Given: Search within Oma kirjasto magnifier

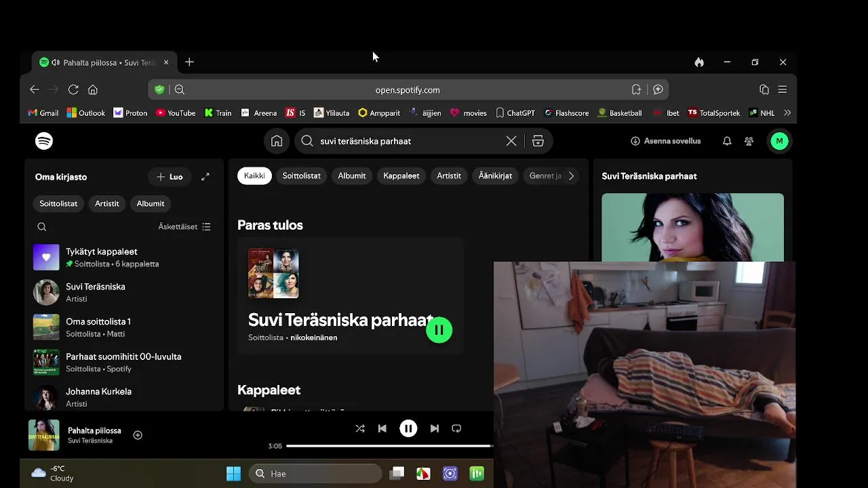Looking at the screenshot, I should pyautogui.click(x=42, y=227).
